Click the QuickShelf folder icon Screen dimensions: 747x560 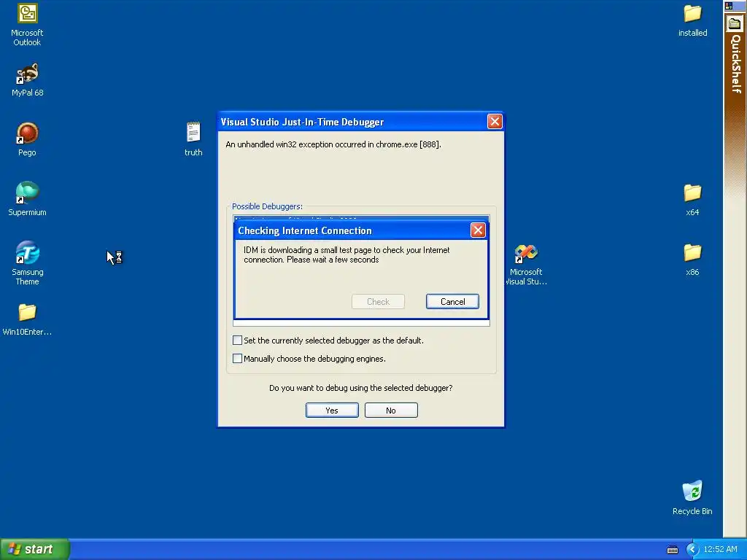click(x=735, y=24)
